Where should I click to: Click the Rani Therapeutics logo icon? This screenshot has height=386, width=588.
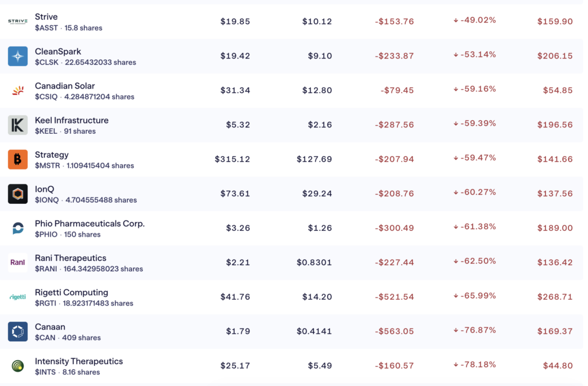pos(18,263)
